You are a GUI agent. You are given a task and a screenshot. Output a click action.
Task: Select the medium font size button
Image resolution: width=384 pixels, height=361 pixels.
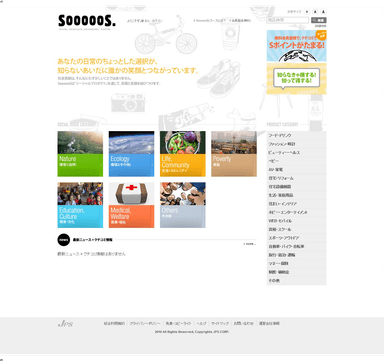pos(315,12)
